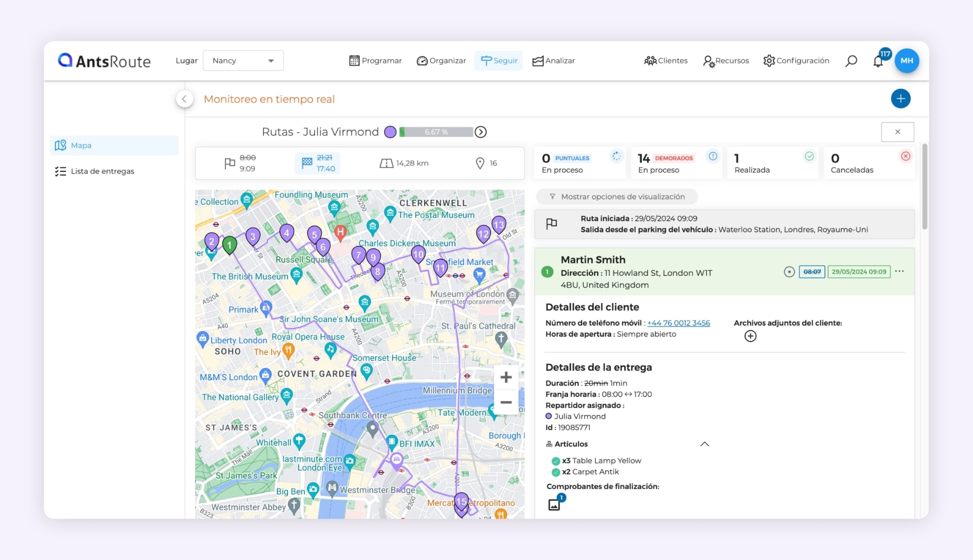Collapse the Artículos section
973x560 pixels.
(x=704, y=444)
